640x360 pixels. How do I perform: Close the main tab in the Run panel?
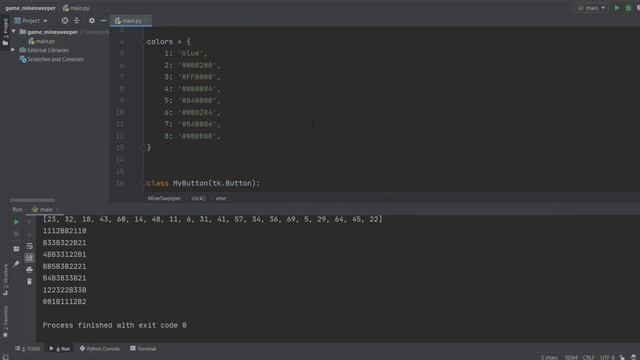coord(57,209)
